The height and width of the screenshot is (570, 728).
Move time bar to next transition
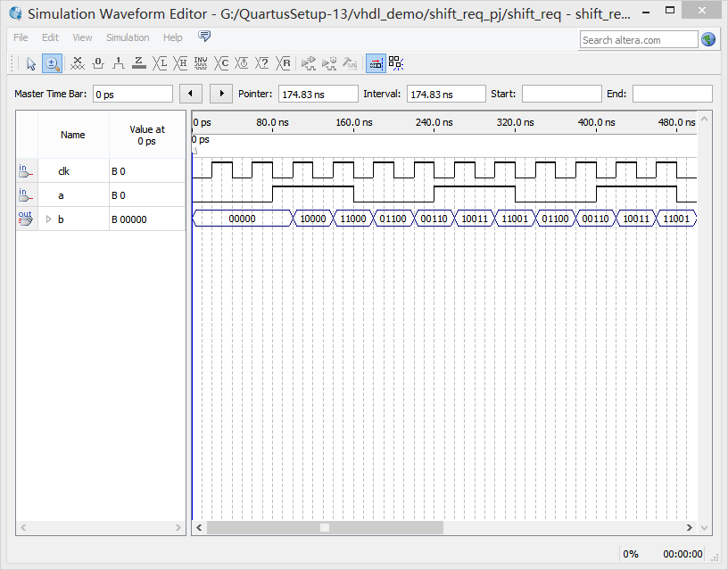click(221, 94)
